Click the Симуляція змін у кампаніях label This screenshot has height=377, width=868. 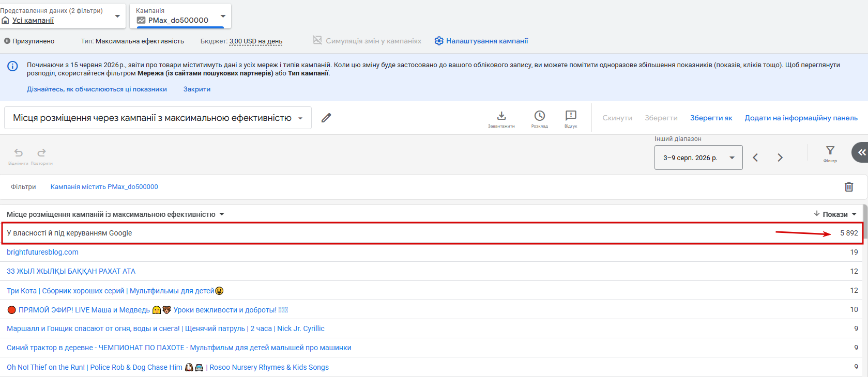[x=373, y=41]
